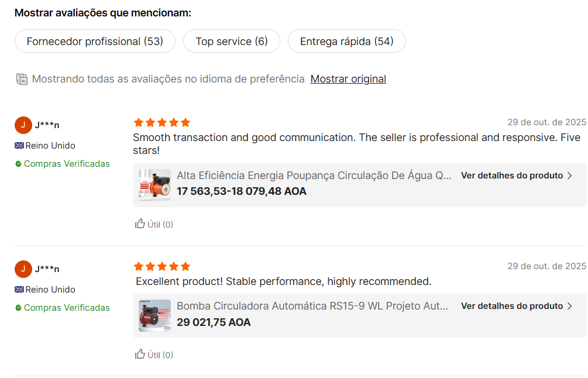Open Ver detalhes do produto for RS15-9 pump
The height and width of the screenshot is (378, 588).
tap(511, 306)
